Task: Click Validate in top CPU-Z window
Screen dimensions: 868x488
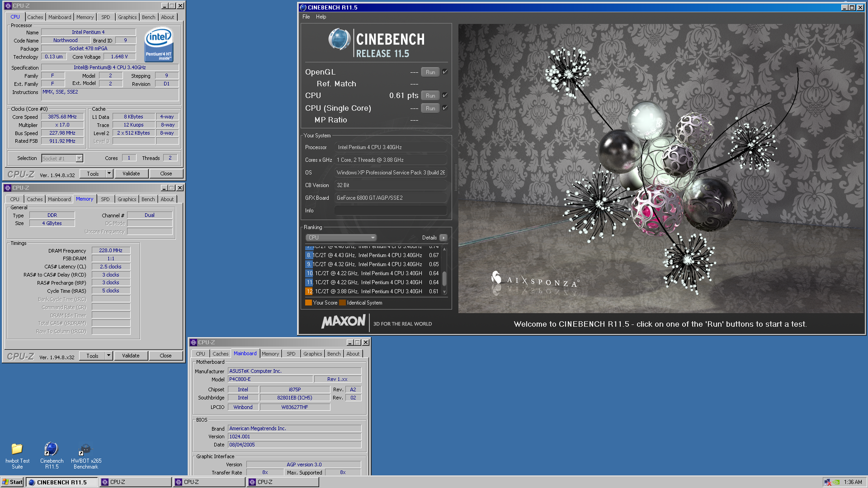Action: point(131,174)
